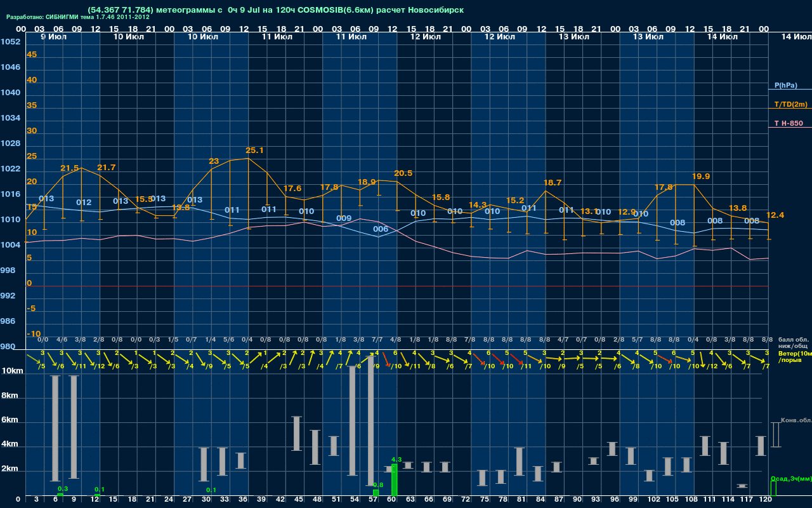The width and height of the screenshot is (812, 508).
Task: Click the 009 pressure label
Action: (344, 218)
